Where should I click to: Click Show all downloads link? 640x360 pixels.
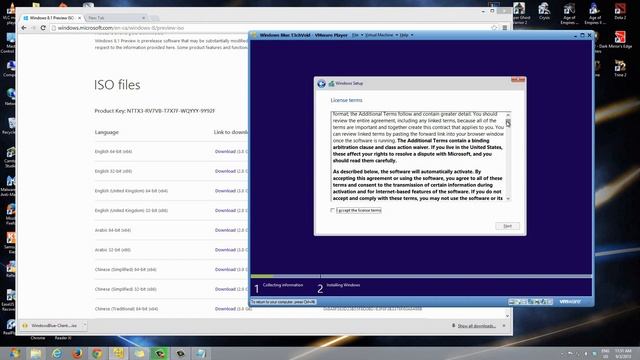point(476,326)
